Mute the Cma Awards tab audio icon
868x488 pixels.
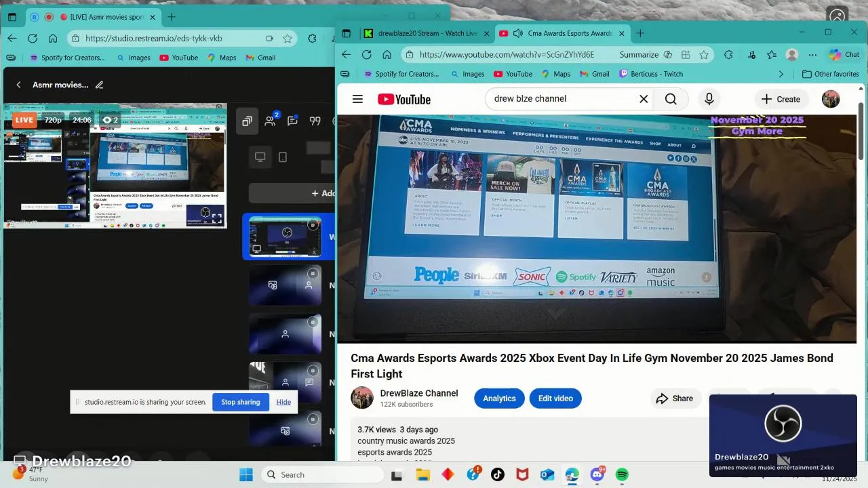(518, 33)
